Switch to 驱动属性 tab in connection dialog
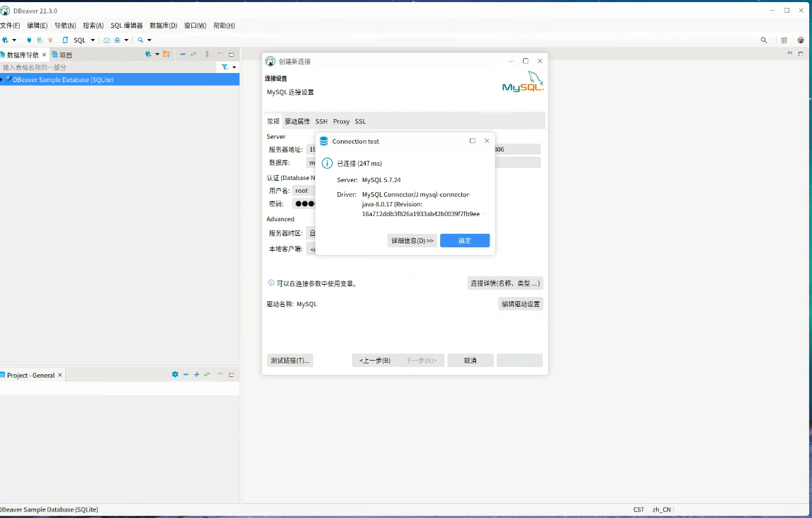812x518 pixels. pyautogui.click(x=298, y=121)
